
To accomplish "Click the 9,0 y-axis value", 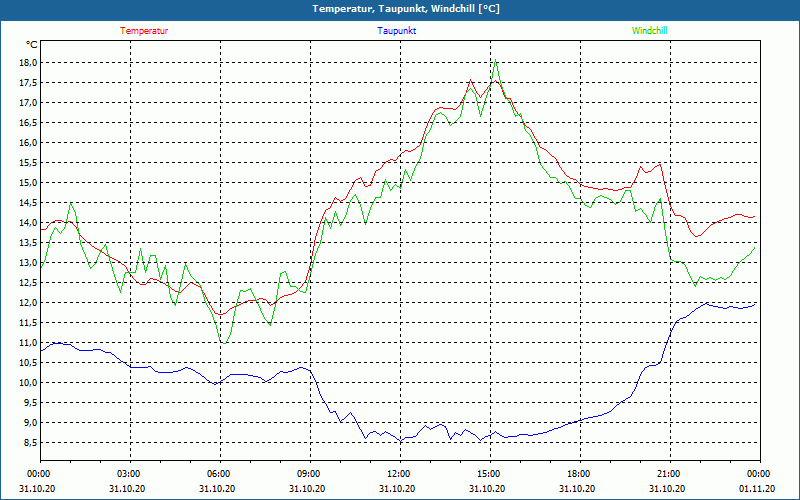I will (31, 422).
